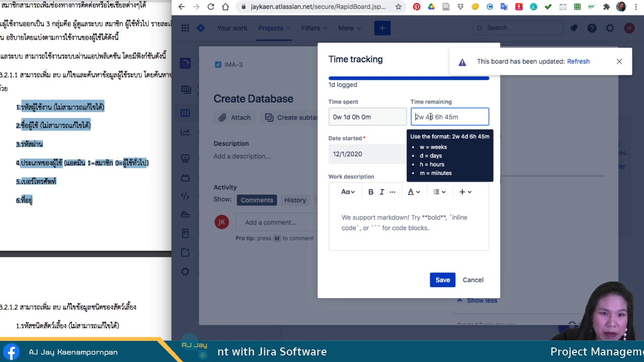Open the text styles Aa dropdown

click(x=348, y=192)
